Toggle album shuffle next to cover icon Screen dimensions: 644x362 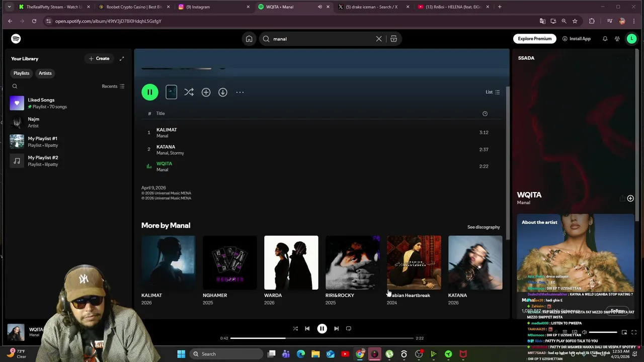pos(189,92)
